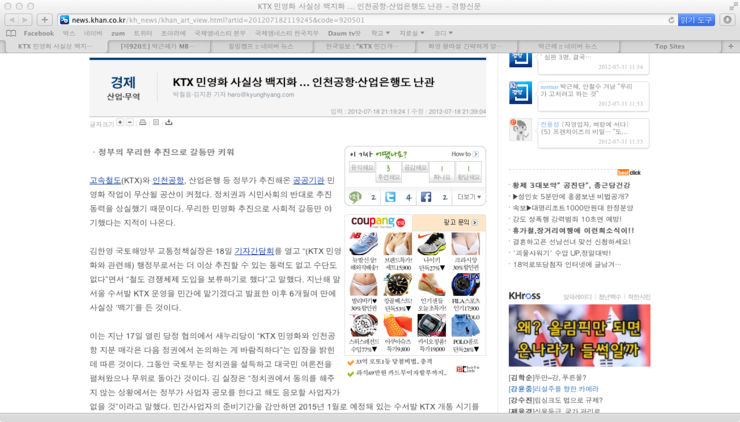Open the 인천공항 link in article
Screen dimensions: 740x422
(x=168, y=180)
